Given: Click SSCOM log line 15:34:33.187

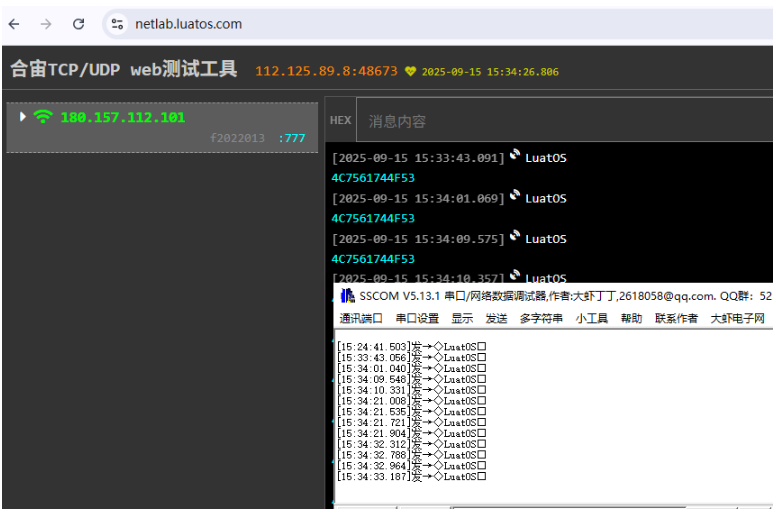Looking at the screenshot, I should (x=411, y=476).
